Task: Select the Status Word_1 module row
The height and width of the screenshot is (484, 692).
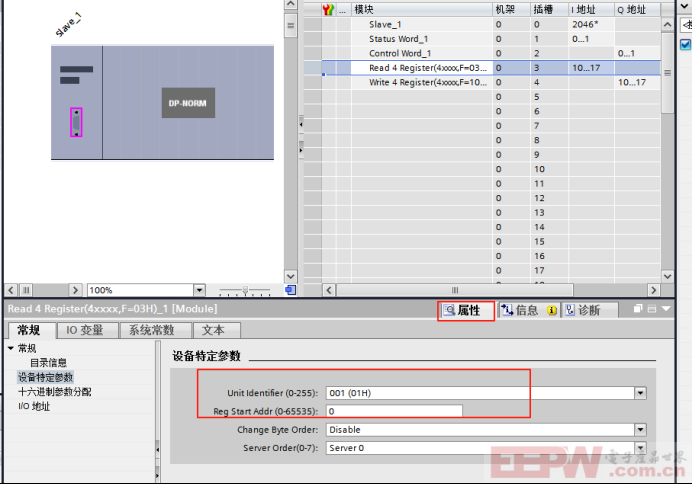Action: click(491, 39)
